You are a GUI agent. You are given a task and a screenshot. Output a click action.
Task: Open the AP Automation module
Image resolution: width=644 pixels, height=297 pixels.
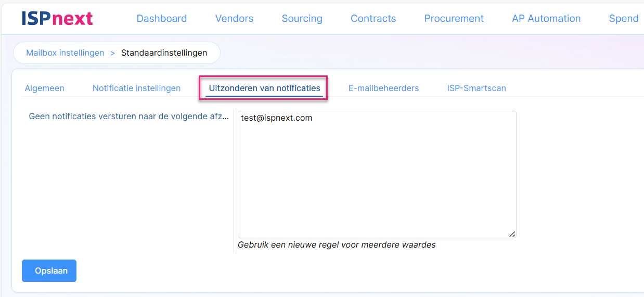(x=546, y=18)
